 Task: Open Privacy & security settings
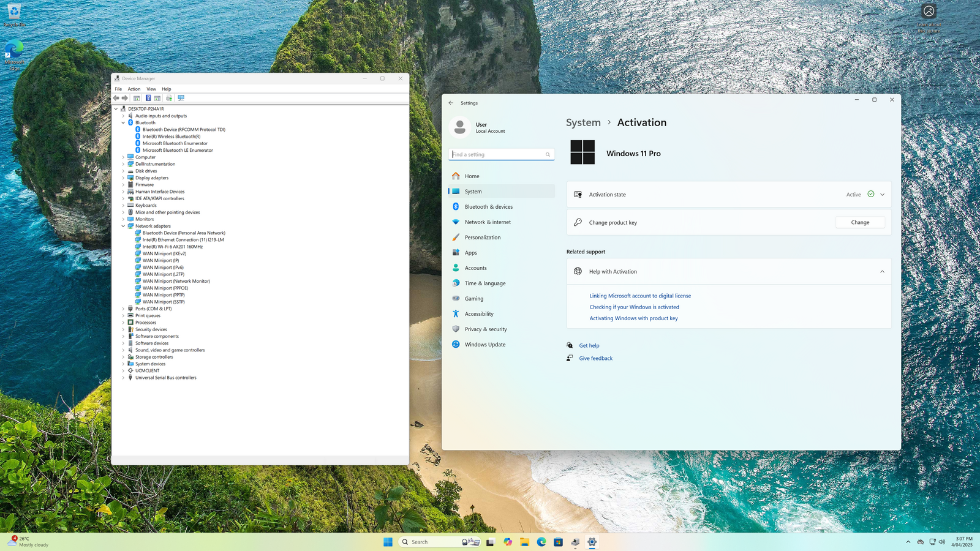502,329
